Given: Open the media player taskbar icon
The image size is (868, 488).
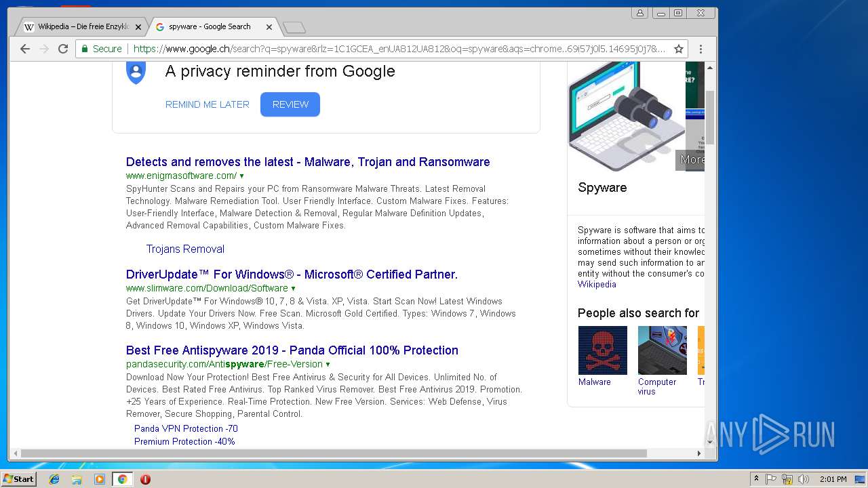Looking at the screenshot, I should pyautogui.click(x=100, y=479).
